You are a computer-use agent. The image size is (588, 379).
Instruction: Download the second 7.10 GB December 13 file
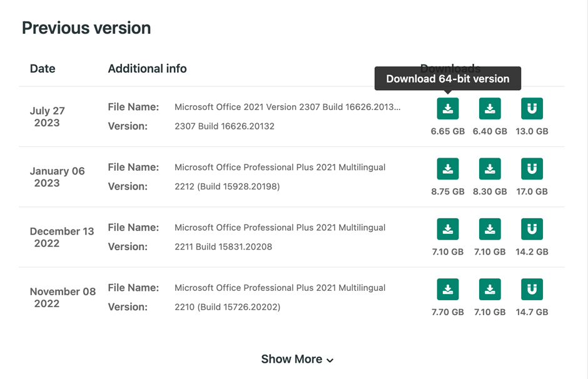pos(490,229)
